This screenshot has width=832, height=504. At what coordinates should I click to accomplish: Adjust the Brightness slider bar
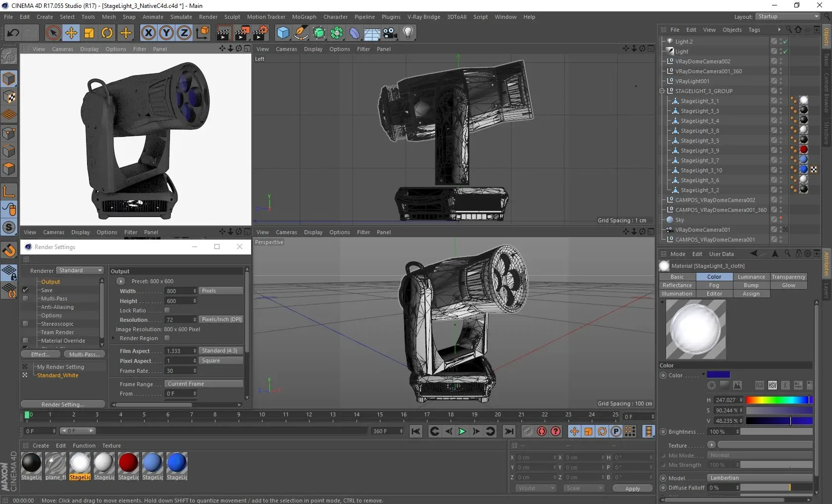[x=776, y=432]
